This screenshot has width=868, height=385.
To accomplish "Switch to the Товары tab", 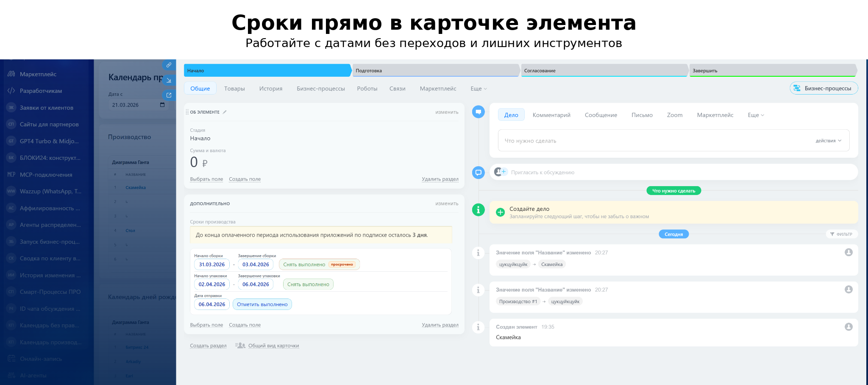I will (234, 89).
